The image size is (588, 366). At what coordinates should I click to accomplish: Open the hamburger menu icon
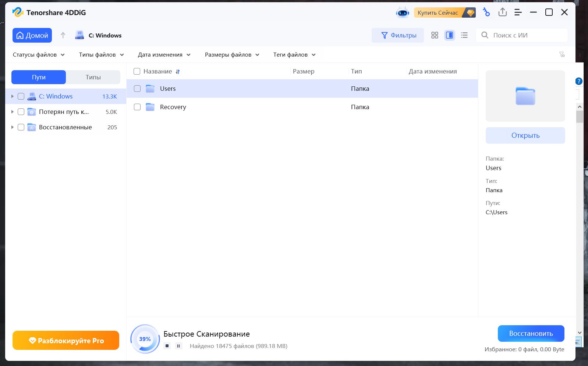pos(518,12)
